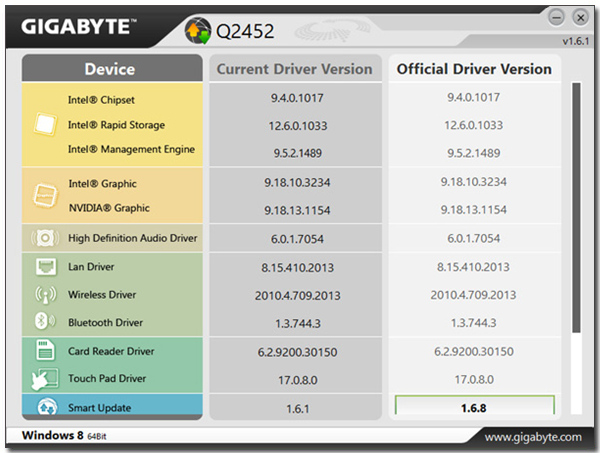The height and width of the screenshot is (453, 600).
Task: Click the Windows 8 64Bit status text
Action: [x=64, y=435]
